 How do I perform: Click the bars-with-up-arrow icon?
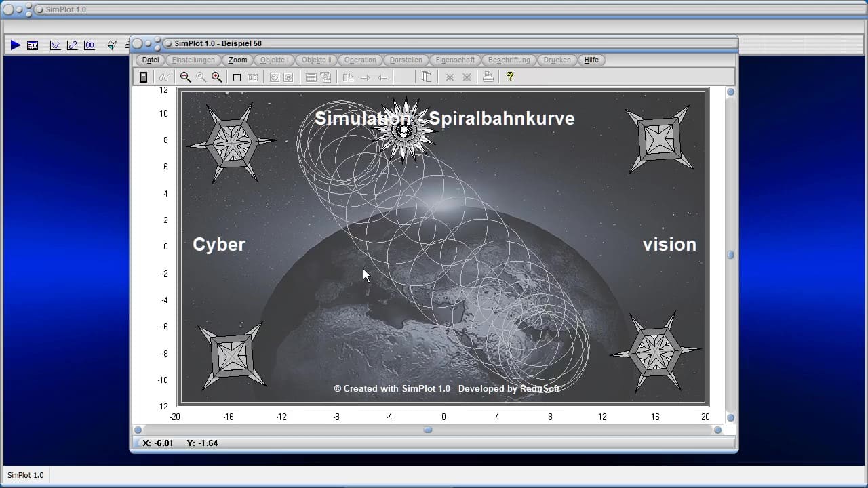(348, 77)
